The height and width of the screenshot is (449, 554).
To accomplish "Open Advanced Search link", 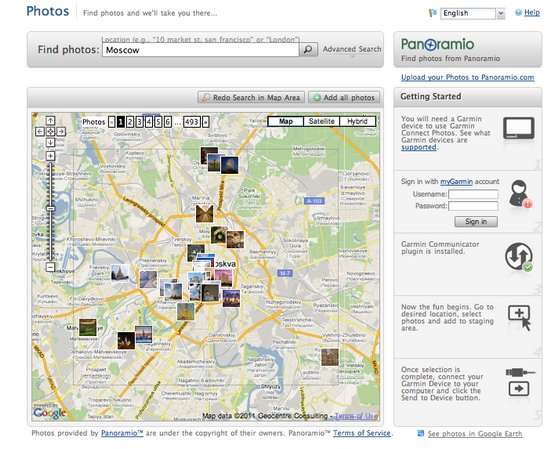I will [x=352, y=49].
